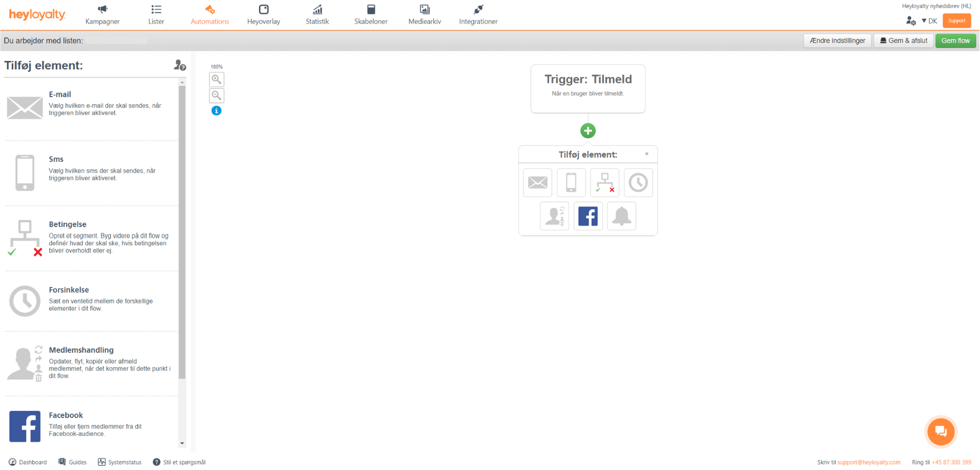Click the heyloyalty logo
Viewport: 980px width, 470px height.
37,14
